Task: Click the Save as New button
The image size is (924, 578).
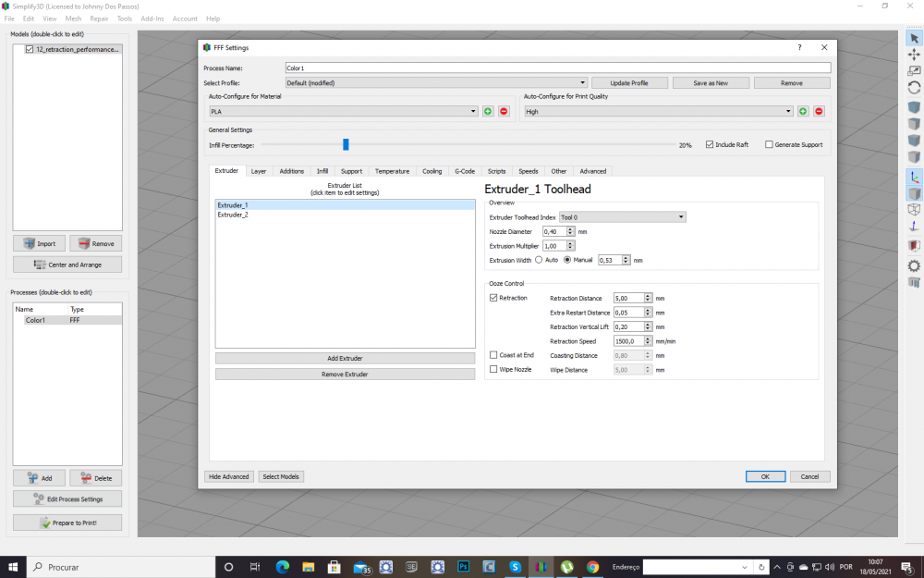Action: tap(711, 83)
